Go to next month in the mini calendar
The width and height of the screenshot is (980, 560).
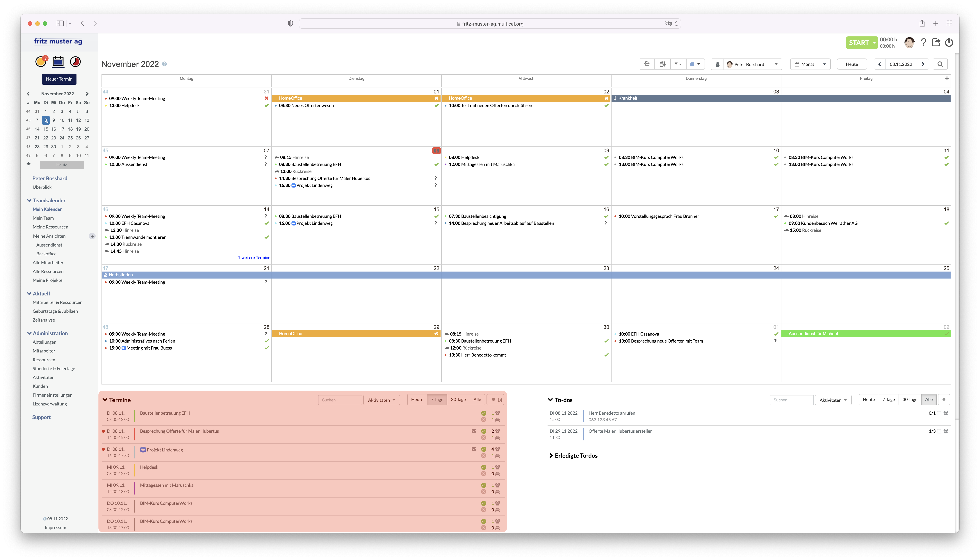coord(87,93)
